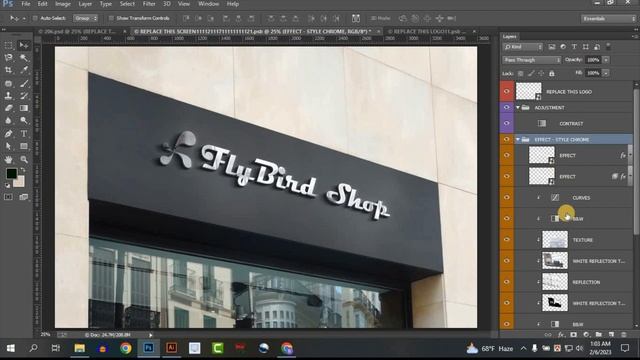Select the Pen tool
Viewport: 640px width, 360px height.
[8, 133]
